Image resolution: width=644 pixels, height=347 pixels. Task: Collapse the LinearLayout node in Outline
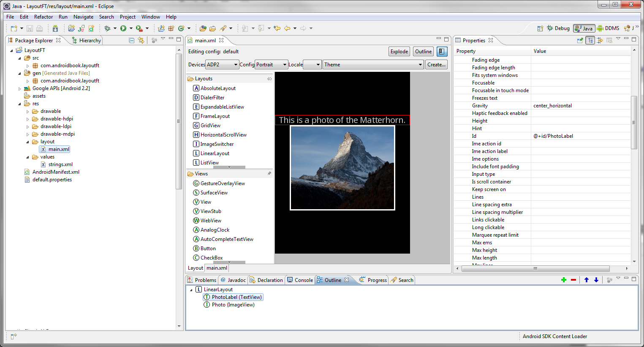tap(190, 289)
